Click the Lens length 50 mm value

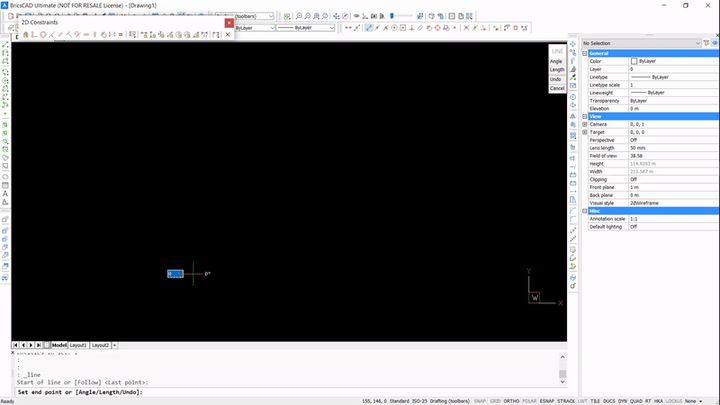click(x=637, y=148)
